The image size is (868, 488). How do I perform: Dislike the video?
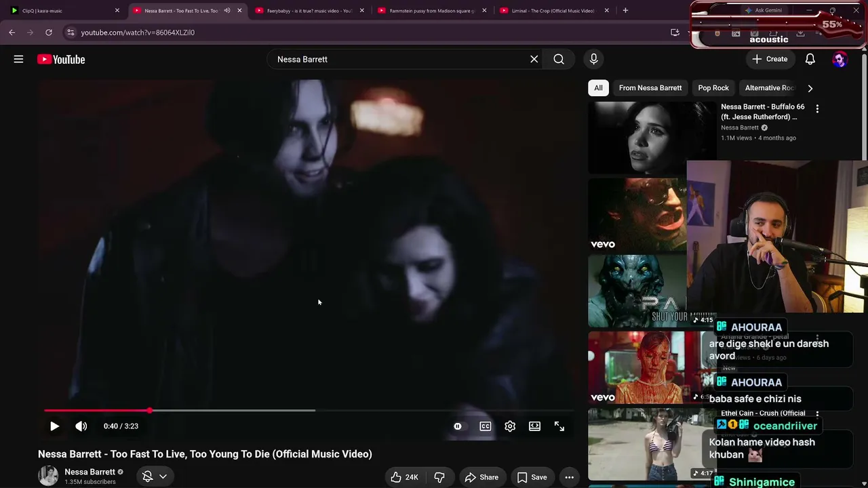point(439,477)
